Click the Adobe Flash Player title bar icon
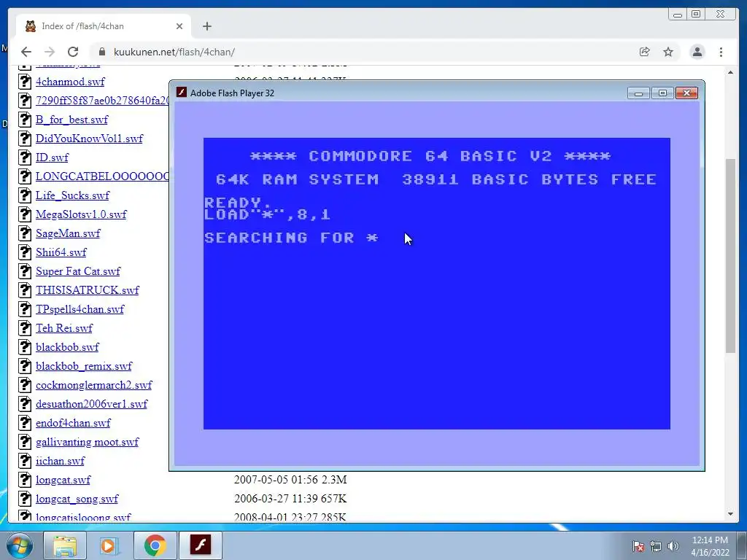Image resolution: width=747 pixels, height=560 pixels. (181, 93)
